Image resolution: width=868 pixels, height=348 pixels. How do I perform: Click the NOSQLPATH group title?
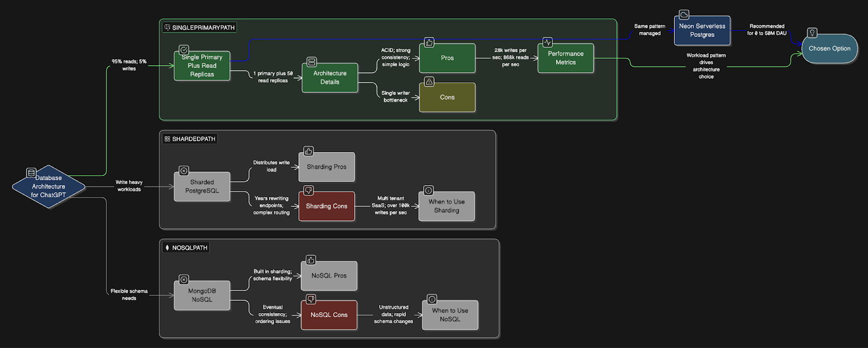(x=190, y=248)
